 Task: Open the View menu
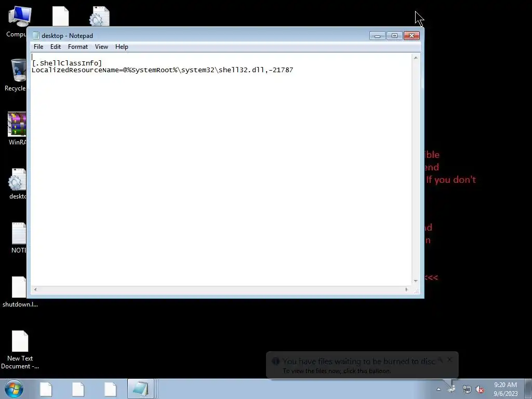point(101,47)
